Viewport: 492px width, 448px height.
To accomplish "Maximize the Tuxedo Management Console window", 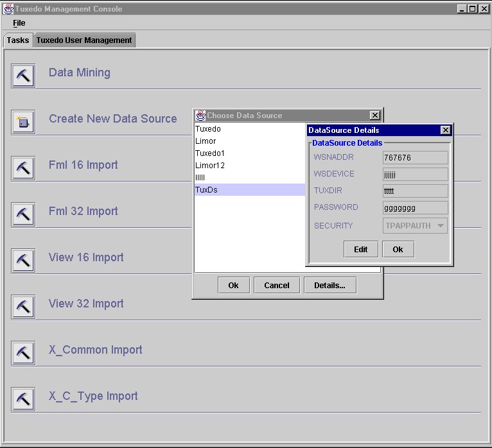I will [472, 9].
